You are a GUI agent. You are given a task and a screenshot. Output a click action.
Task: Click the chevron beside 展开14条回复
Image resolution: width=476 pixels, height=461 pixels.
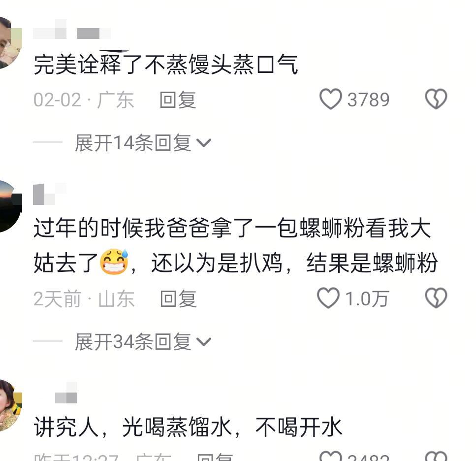(x=203, y=143)
